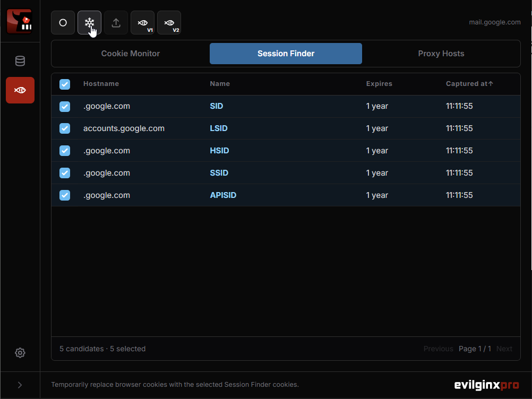Click the HSID cookie name link
The image size is (532, 399).
point(219,151)
